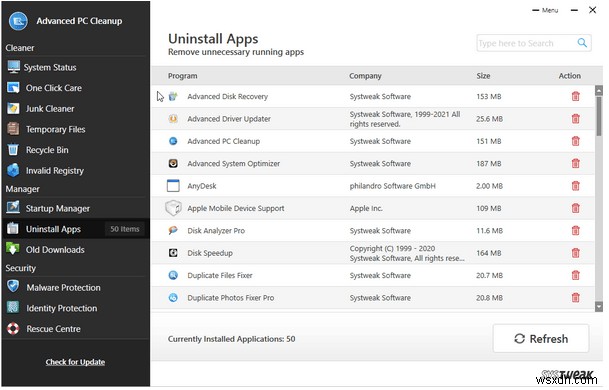Click the 50 Items badge
The image size is (609, 390).
[124, 229]
